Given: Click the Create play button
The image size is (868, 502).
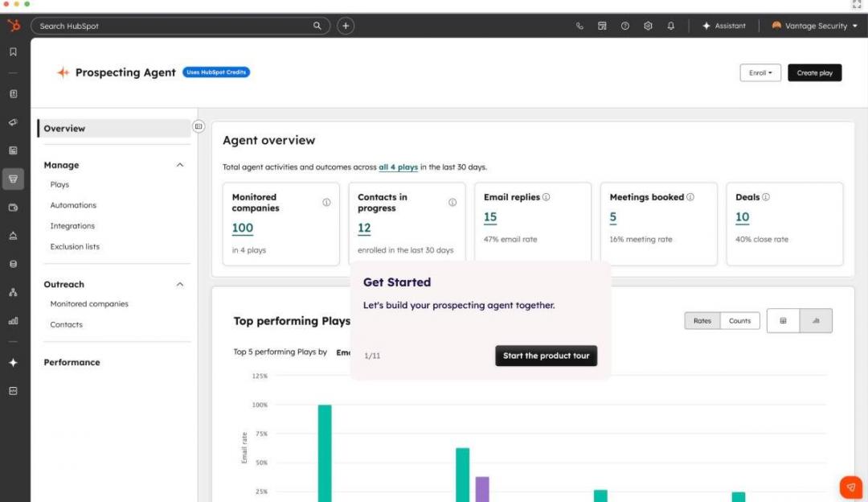Looking at the screenshot, I should (814, 72).
